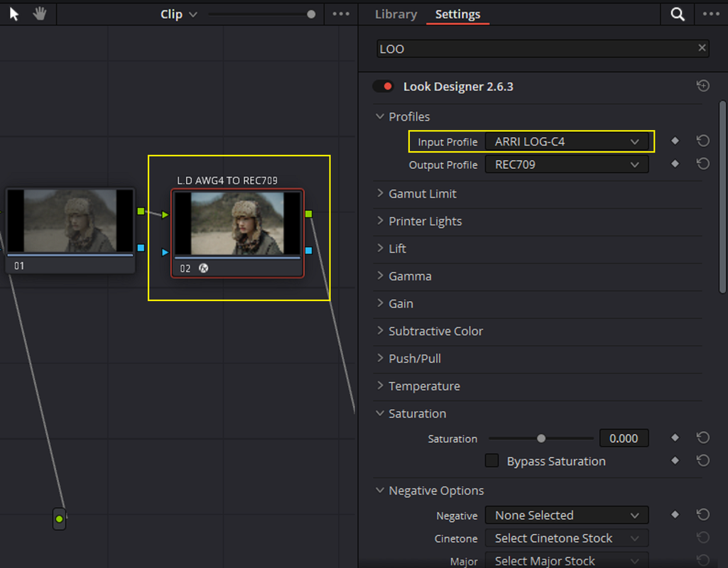Image resolution: width=728 pixels, height=568 pixels.
Task: Click the Saturation slider handle
Action: (x=541, y=438)
